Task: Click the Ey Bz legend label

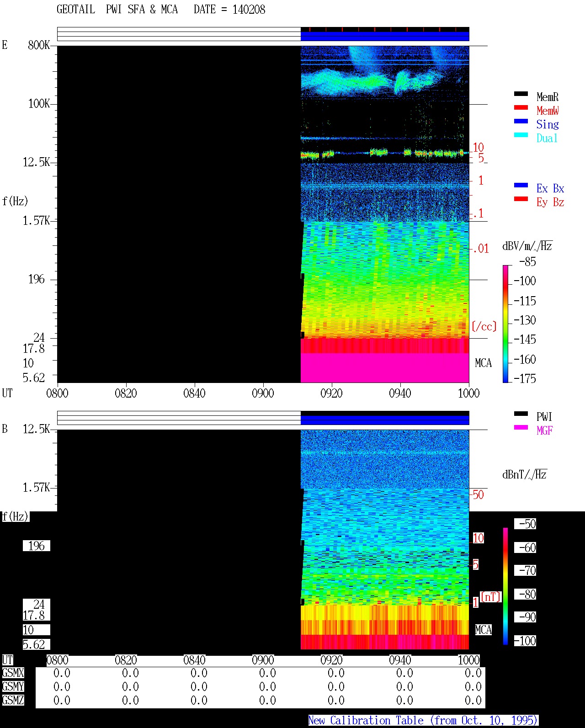Action: (550, 202)
